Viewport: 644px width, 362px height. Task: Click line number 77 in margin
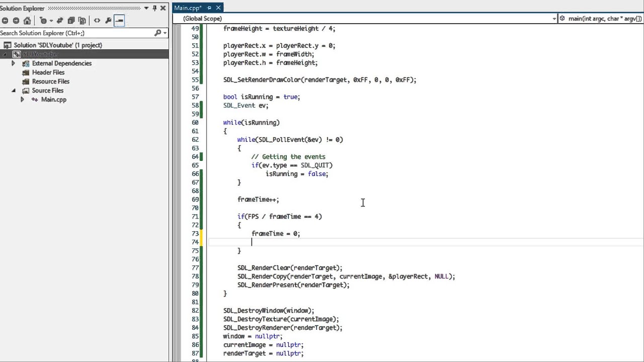pyautogui.click(x=195, y=268)
